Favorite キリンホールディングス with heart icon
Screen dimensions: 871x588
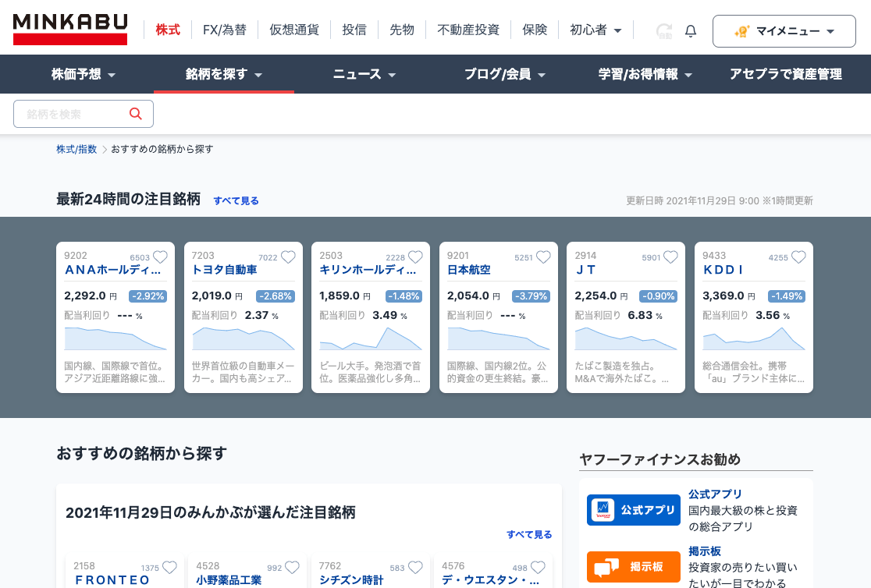pyautogui.click(x=415, y=257)
